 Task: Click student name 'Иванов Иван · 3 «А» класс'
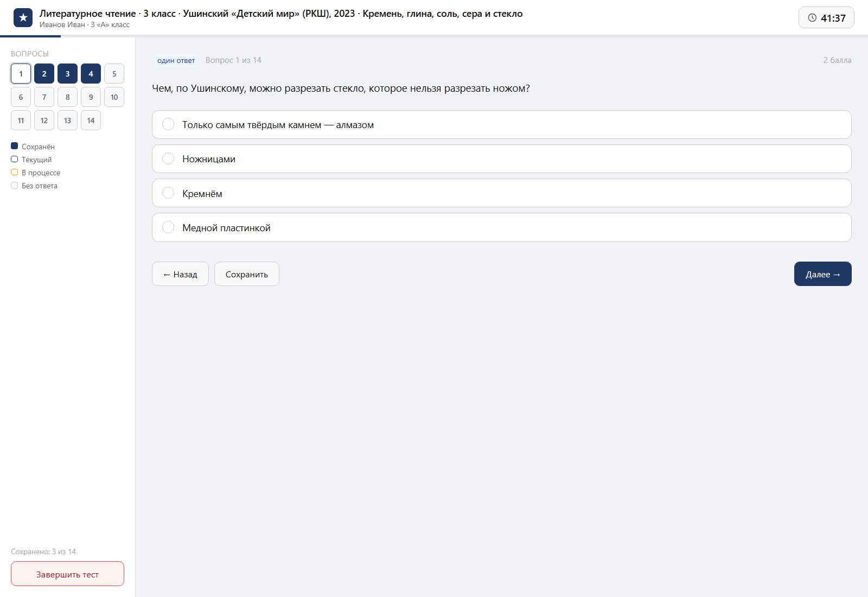[85, 25]
